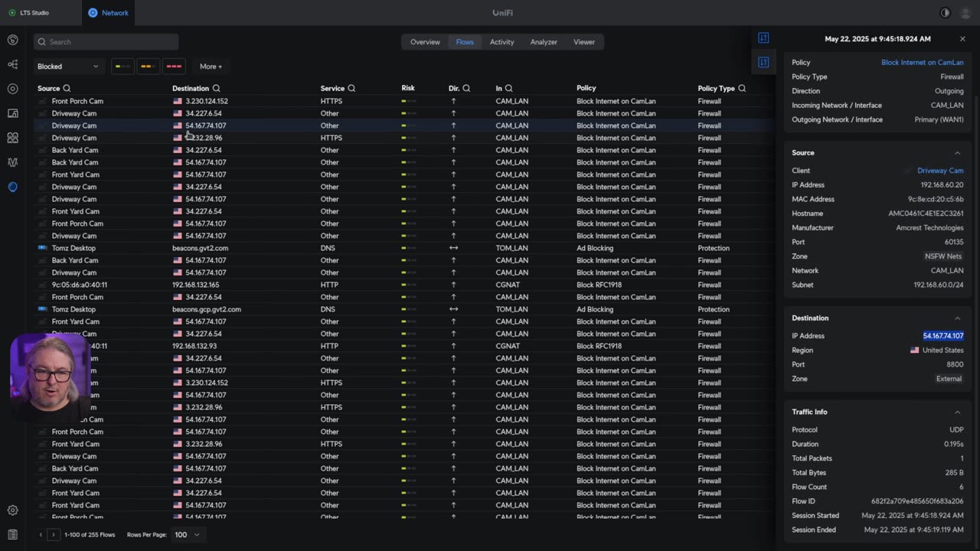Open the Rows Per Page dropdown
Image resolution: width=980 pixels, height=551 pixels.
tap(188, 535)
